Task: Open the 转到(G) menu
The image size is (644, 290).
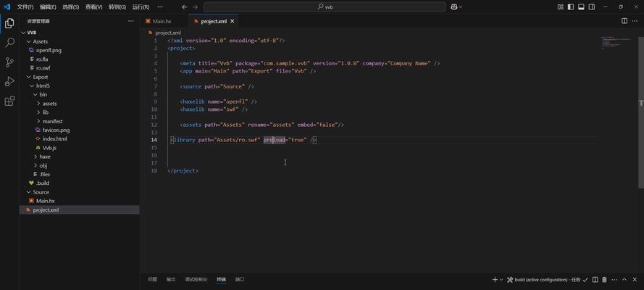Action: coord(117,7)
